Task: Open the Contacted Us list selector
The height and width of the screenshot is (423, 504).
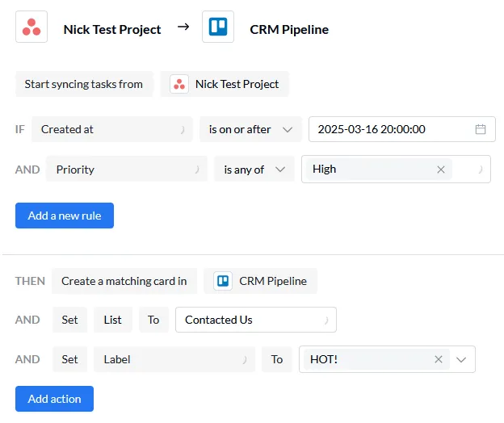Action: 256,320
